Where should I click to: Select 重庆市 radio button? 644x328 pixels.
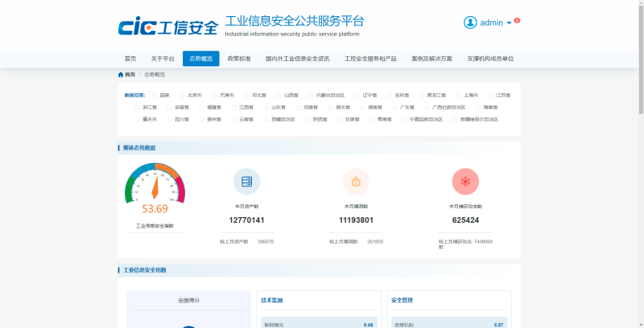(x=137, y=120)
